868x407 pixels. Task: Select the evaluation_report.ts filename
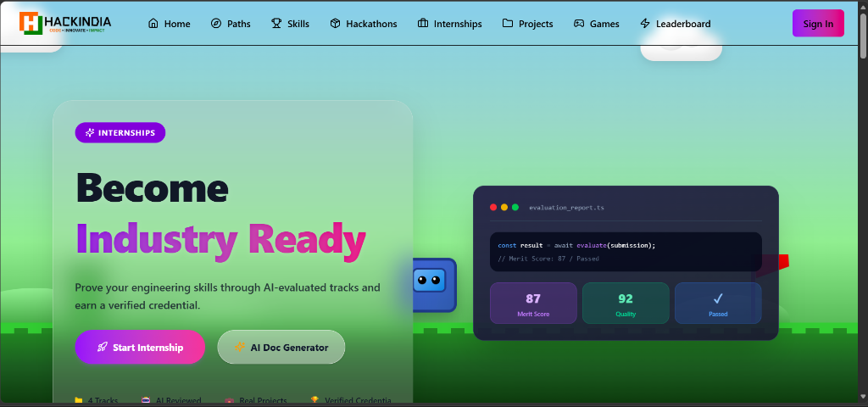click(566, 209)
